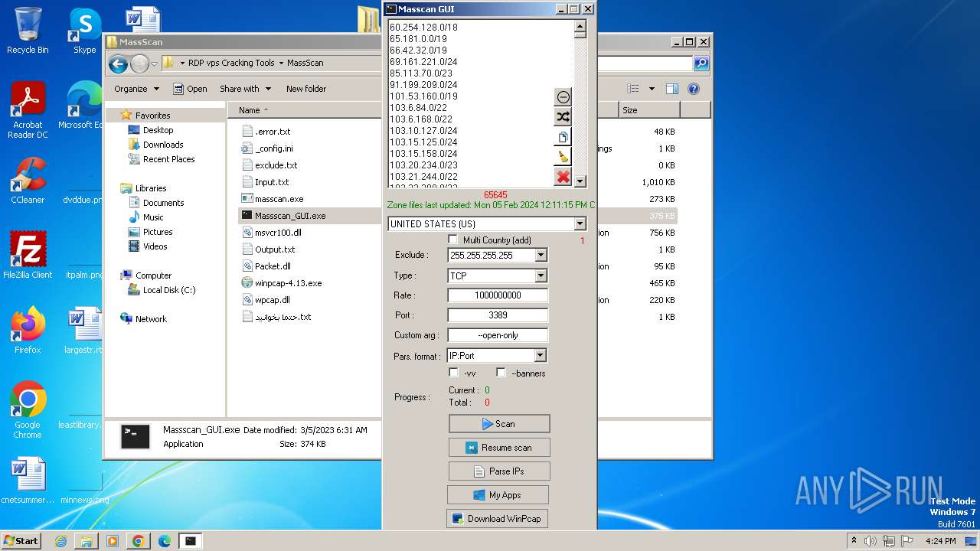Click the broom clean icon in Masscan GUI
This screenshot has height=551, width=980.
(x=563, y=157)
